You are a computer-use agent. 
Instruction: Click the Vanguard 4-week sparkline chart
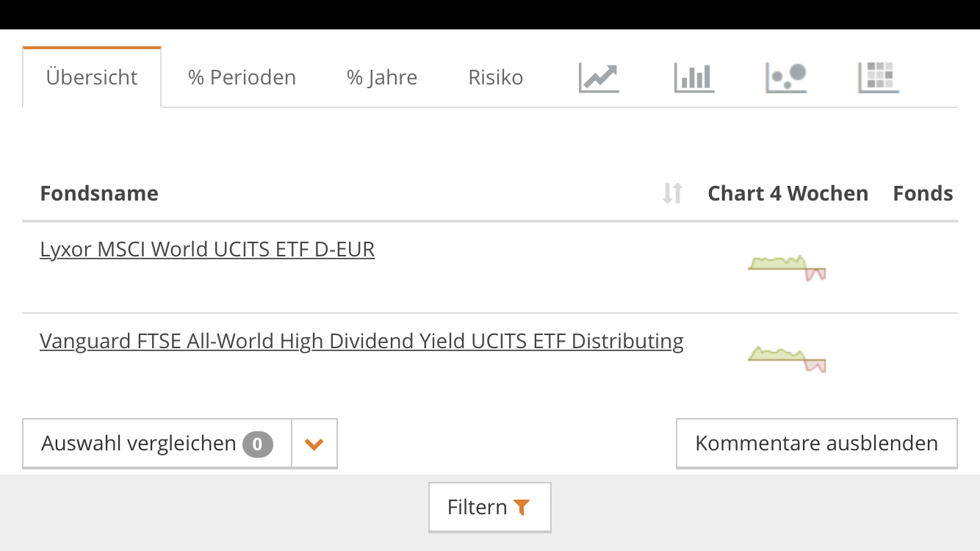[x=787, y=359]
